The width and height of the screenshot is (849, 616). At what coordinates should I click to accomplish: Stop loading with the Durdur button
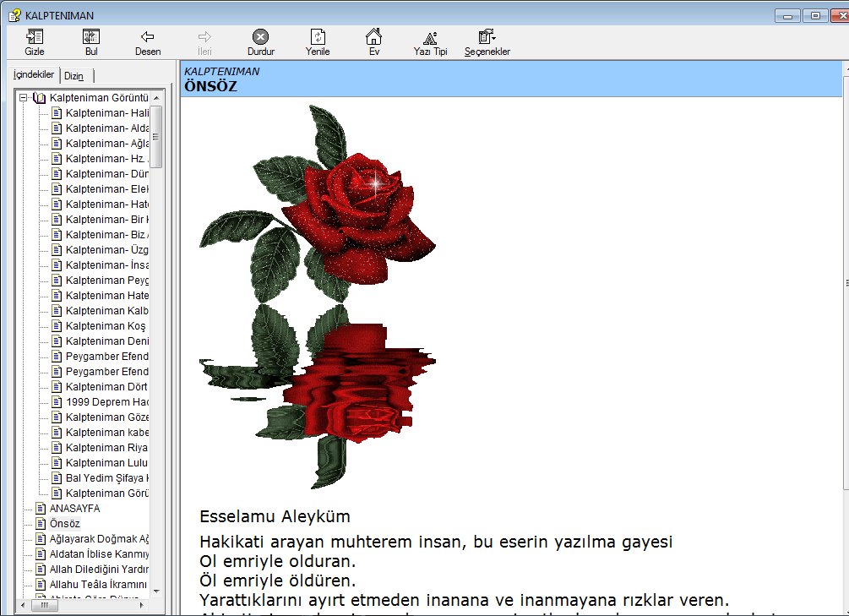pyautogui.click(x=260, y=42)
